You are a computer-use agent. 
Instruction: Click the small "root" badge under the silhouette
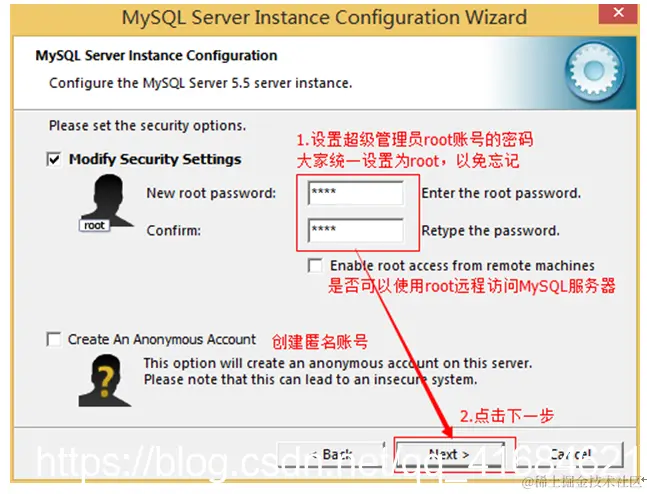pos(94,225)
